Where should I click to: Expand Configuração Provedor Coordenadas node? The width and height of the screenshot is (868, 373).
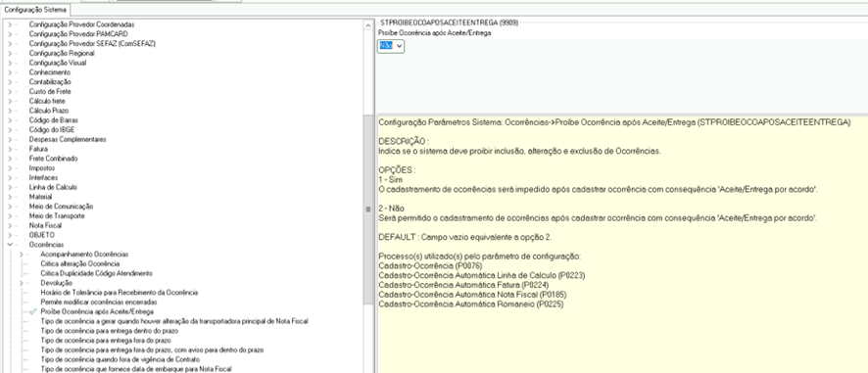coord(10,24)
